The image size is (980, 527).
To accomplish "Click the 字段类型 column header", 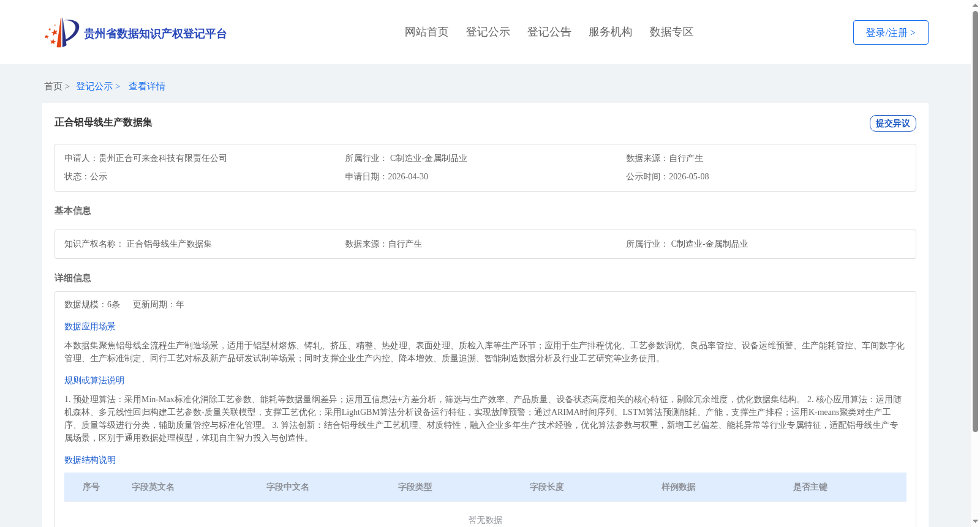I will [415, 487].
